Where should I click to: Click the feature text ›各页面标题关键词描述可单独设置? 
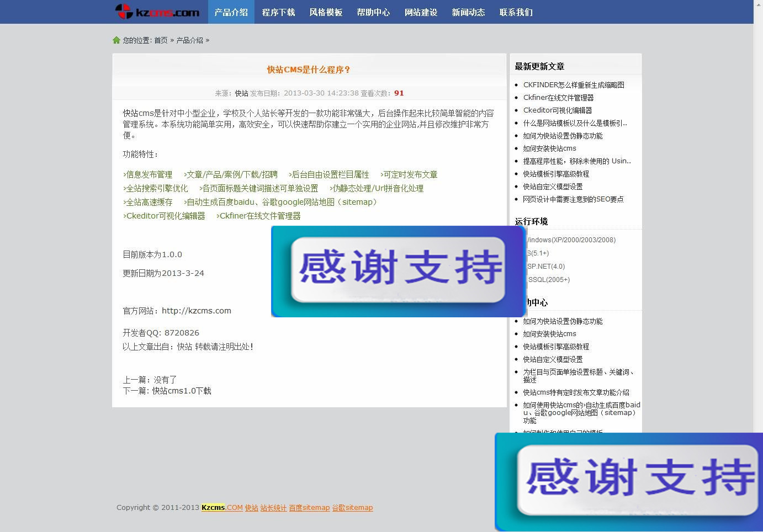(258, 188)
